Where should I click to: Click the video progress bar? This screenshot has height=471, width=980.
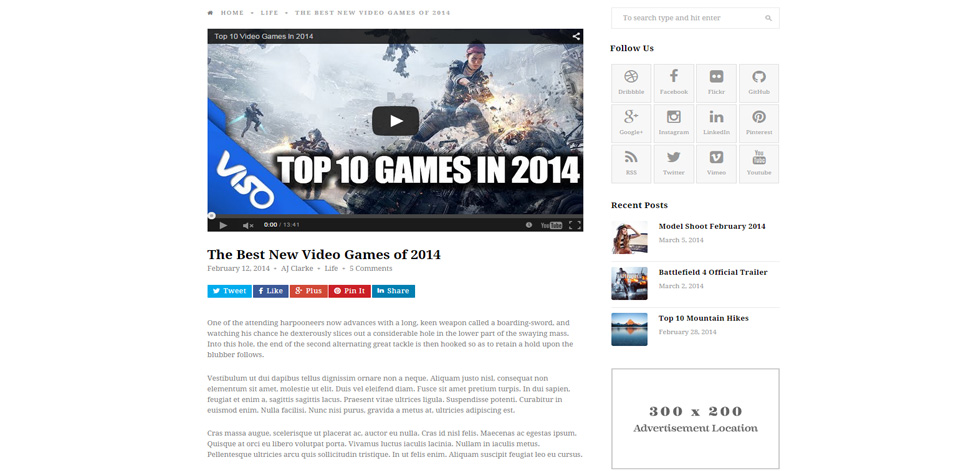coord(395,216)
